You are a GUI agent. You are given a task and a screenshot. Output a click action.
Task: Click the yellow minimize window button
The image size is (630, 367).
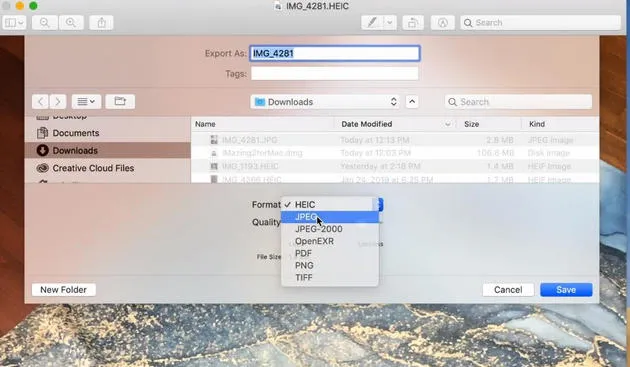[20, 6]
